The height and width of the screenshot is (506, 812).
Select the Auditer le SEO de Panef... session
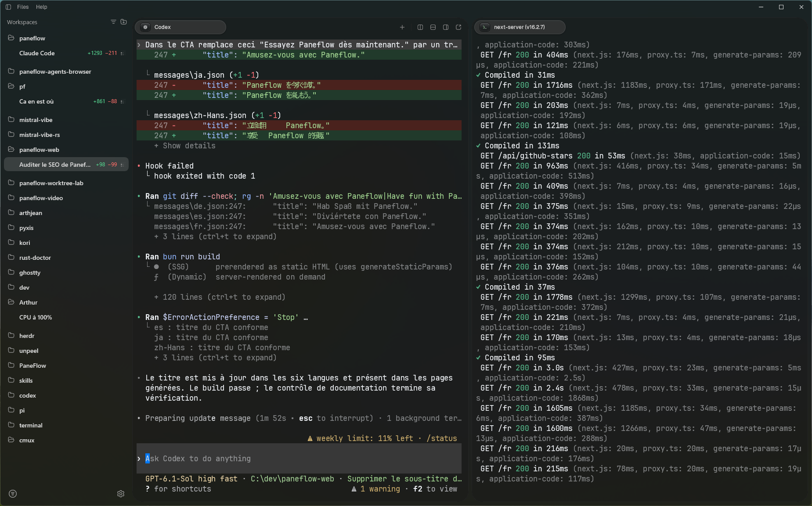[x=66, y=165]
